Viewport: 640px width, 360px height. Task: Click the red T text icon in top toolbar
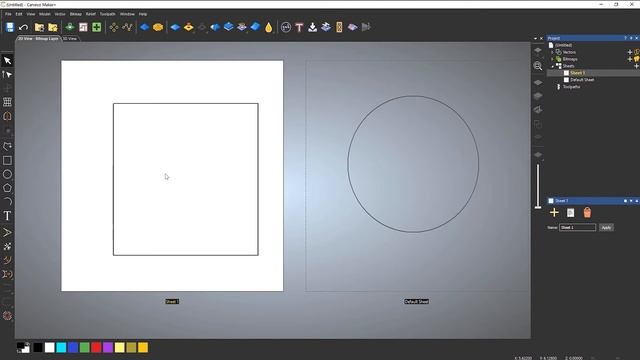[x=299, y=27]
